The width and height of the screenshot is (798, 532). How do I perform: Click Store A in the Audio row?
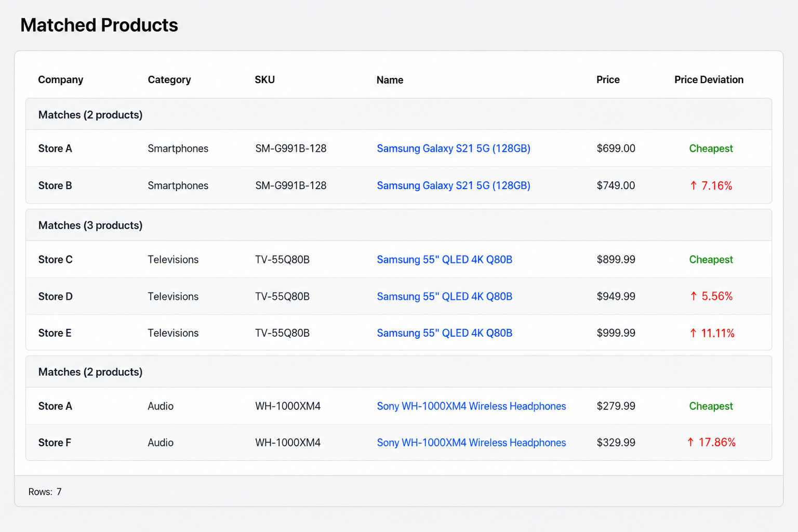[x=55, y=406]
